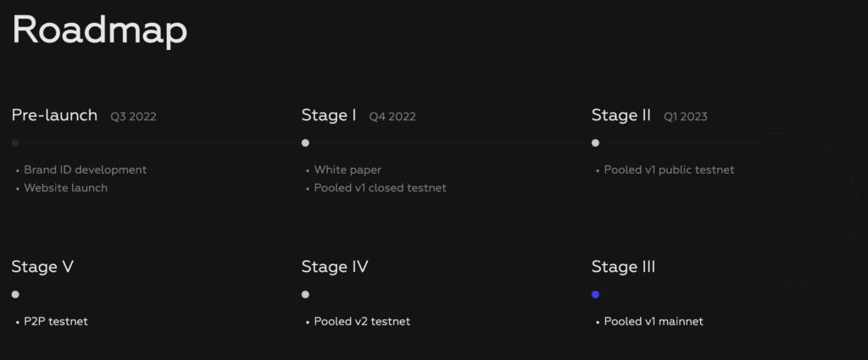
Task: Click the Stage I heading
Action: coord(329,115)
